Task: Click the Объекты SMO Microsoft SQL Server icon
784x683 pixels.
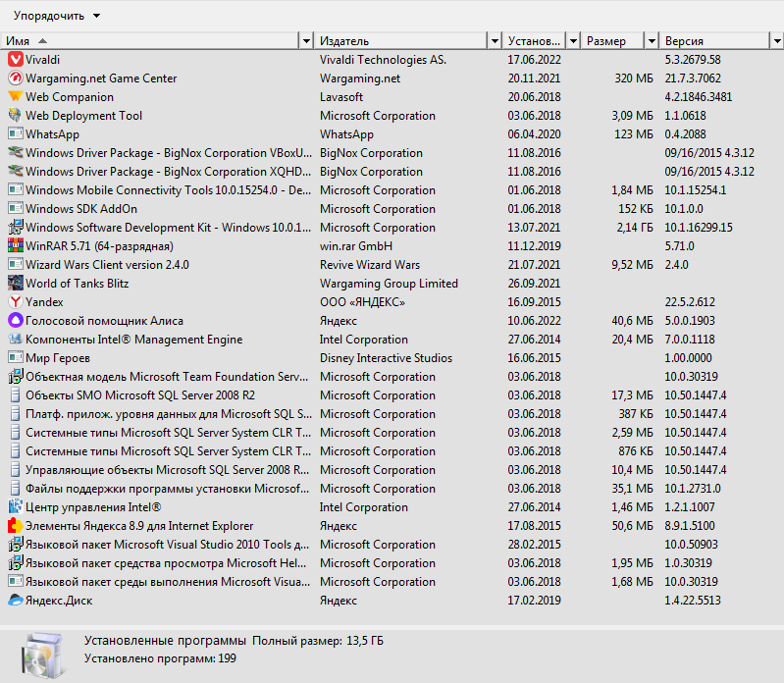Action: pos(16,395)
